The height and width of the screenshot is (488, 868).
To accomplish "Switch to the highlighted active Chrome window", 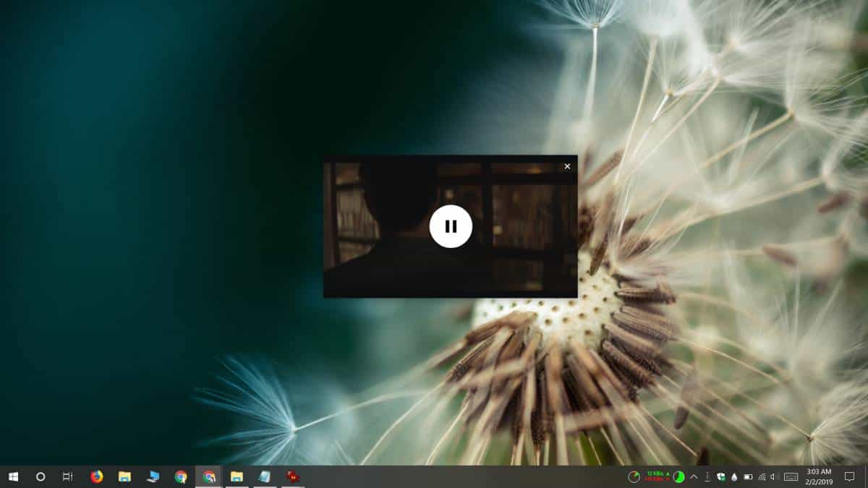I will point(209,476).
